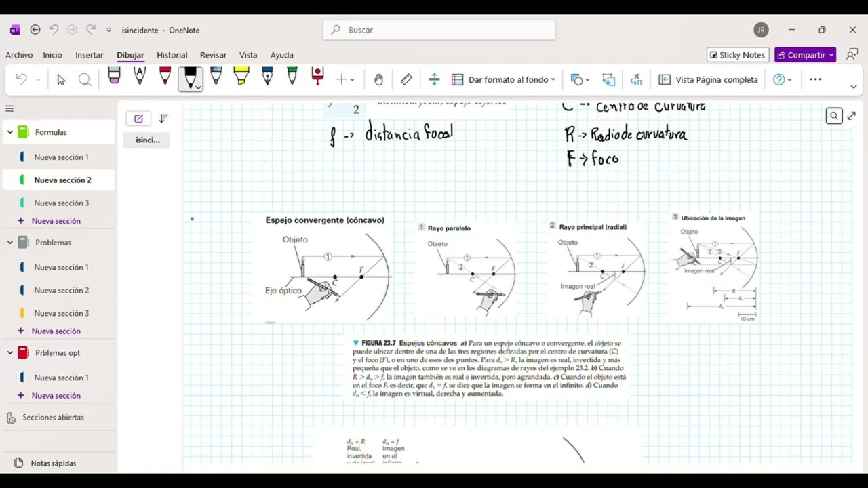Select the text pen with letter A
The width and height of the screenshot is (868, 488).
140,77
